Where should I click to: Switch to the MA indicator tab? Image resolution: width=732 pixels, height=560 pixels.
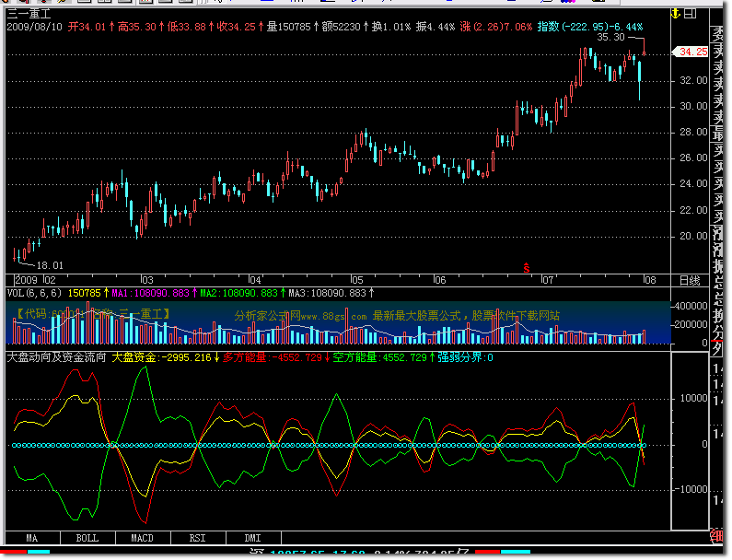(x=32, y=538)
